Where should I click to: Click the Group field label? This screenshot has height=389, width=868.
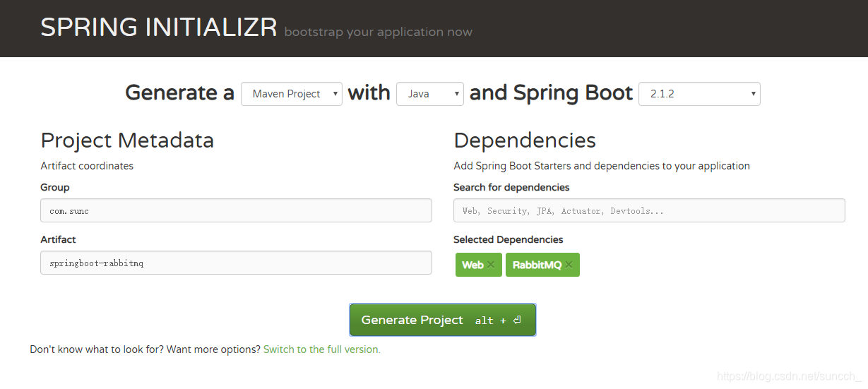(55, 187)
